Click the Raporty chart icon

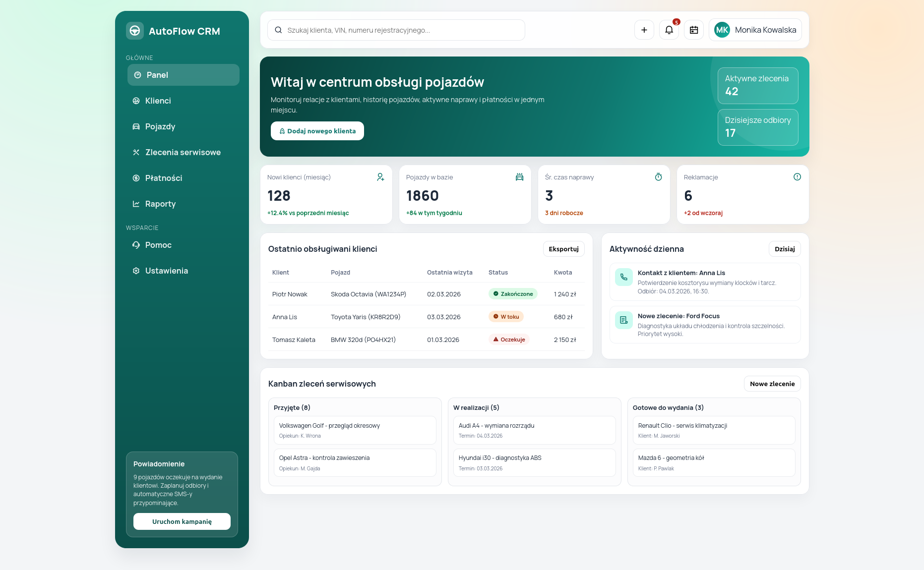point(136,204)
